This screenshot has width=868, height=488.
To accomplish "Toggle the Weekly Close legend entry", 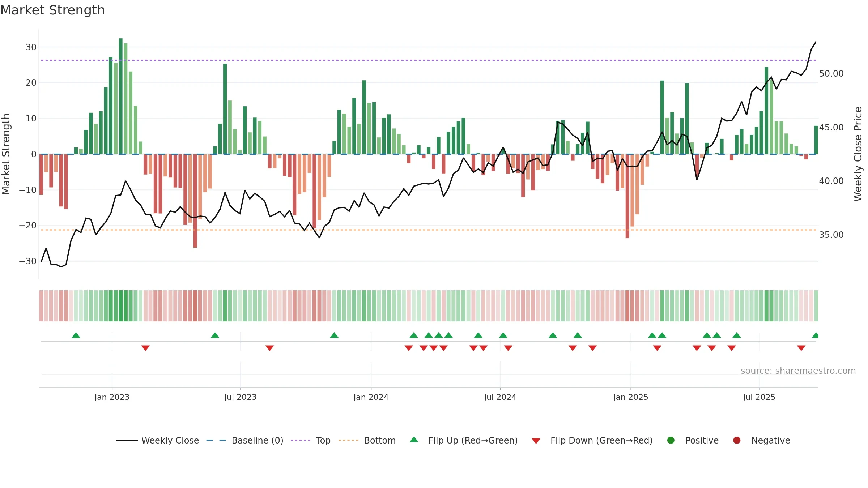I will tap(157, 440).
